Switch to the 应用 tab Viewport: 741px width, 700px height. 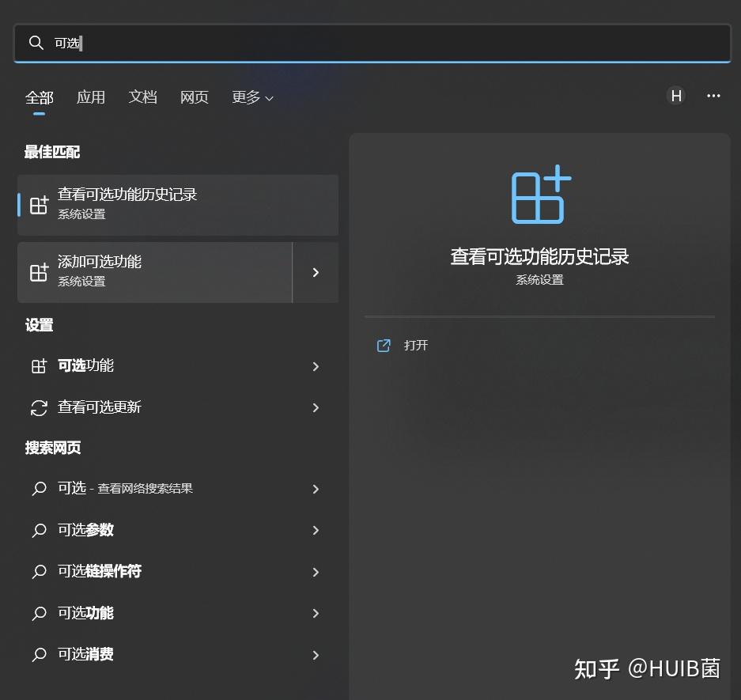(x=91, y=96)
